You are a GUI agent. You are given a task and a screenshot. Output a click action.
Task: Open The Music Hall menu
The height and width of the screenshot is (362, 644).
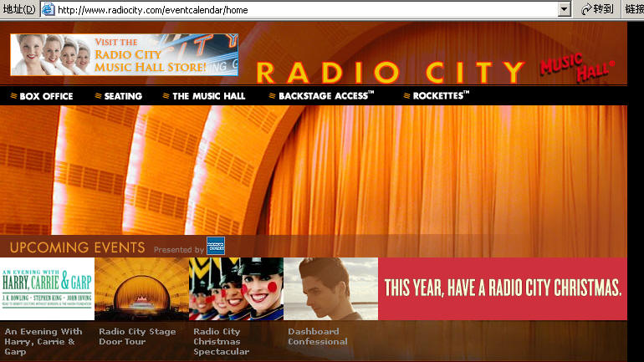point(208,96)
